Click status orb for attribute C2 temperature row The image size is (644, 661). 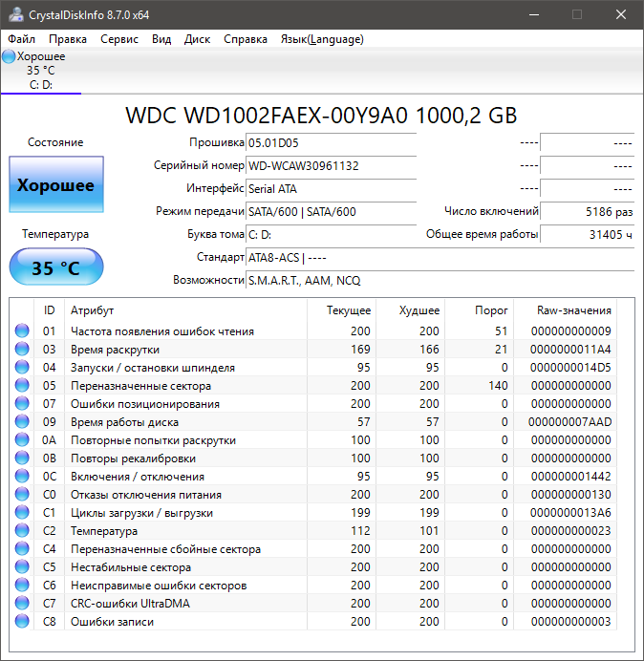tap(22, 530)
